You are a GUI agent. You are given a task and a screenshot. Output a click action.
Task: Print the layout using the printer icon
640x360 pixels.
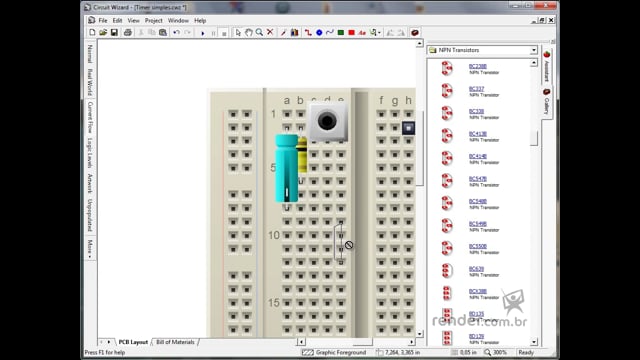[x=128, y=33]
